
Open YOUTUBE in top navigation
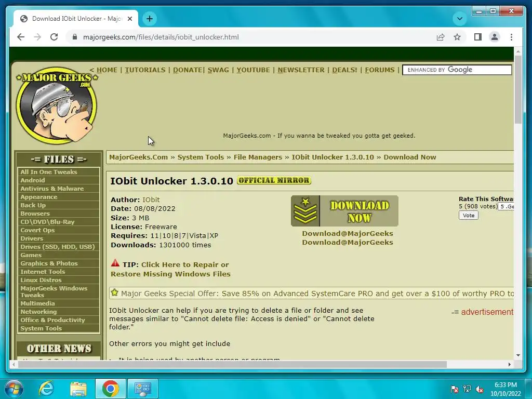[x=253, y=70]
